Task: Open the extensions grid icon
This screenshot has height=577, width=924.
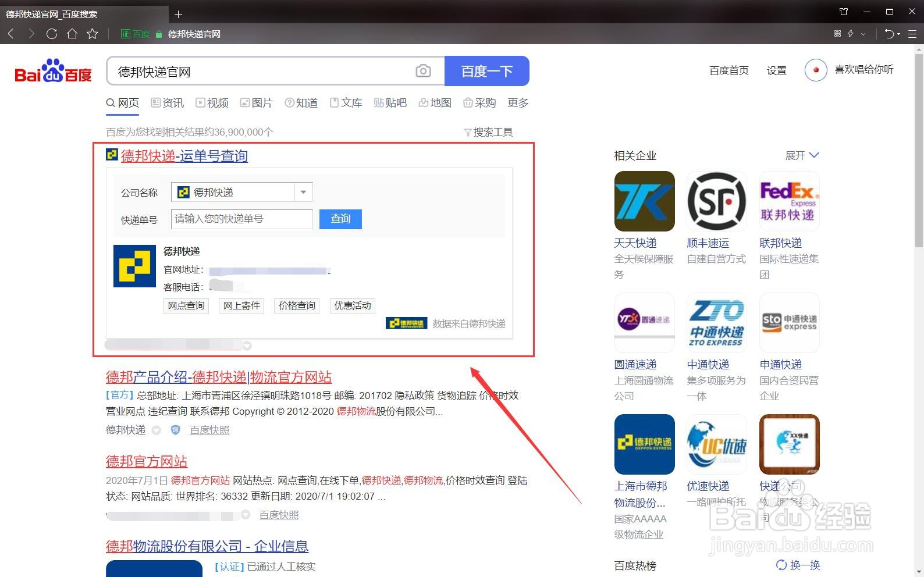Action: tap(838, 34)
